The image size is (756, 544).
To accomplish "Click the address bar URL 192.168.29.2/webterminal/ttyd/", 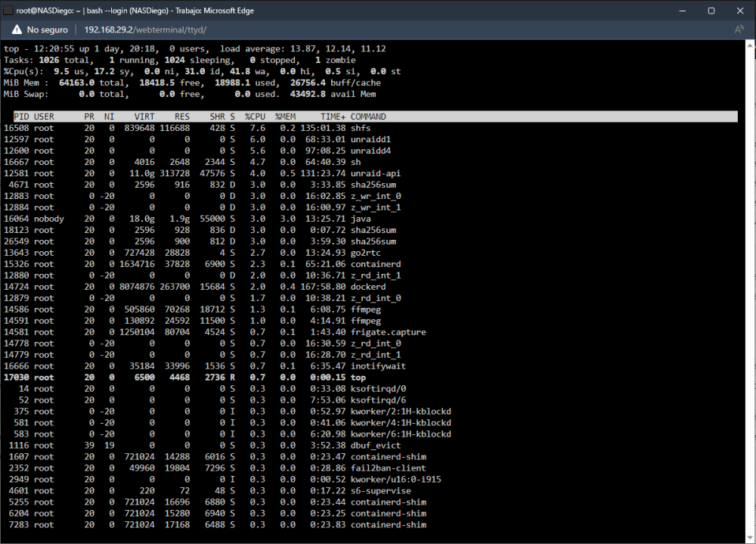I will pos(145,30).
